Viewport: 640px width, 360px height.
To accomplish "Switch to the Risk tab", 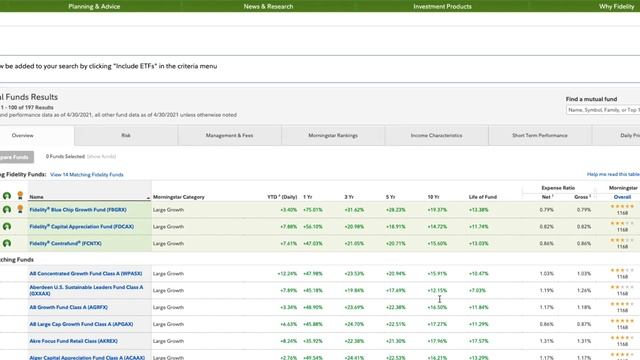I will coord(126,136).
